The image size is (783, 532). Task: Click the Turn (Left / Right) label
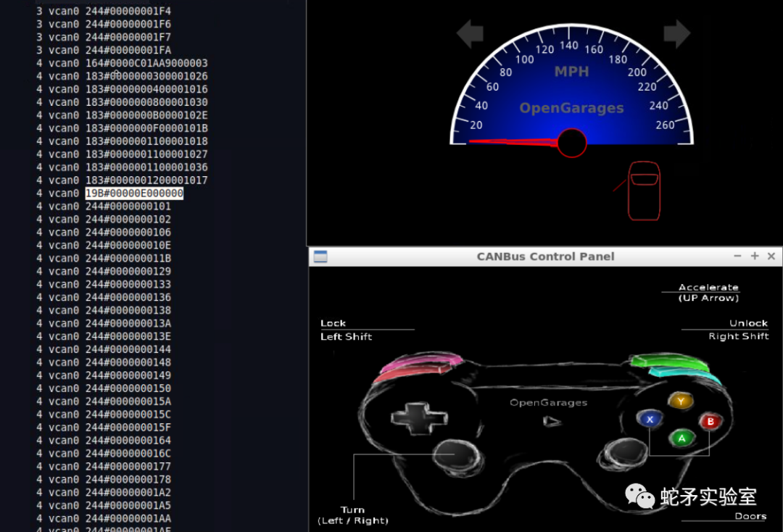point(352,515)
